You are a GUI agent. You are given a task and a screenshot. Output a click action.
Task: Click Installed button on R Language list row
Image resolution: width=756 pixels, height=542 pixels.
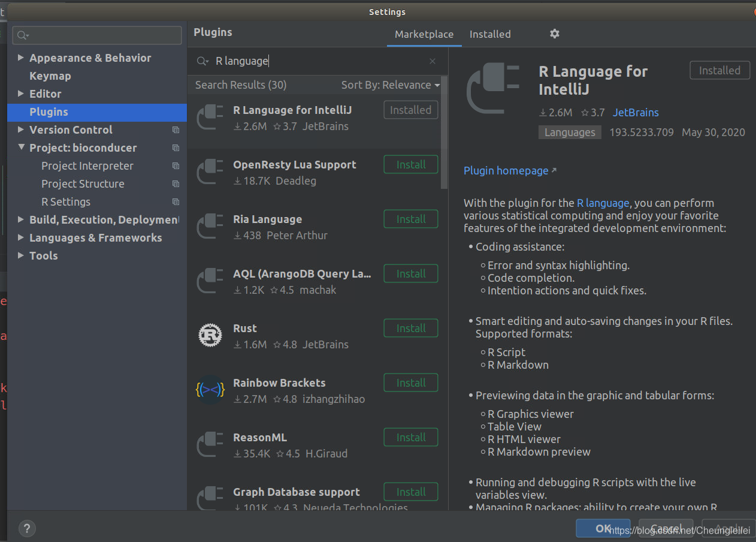point(411,110)
